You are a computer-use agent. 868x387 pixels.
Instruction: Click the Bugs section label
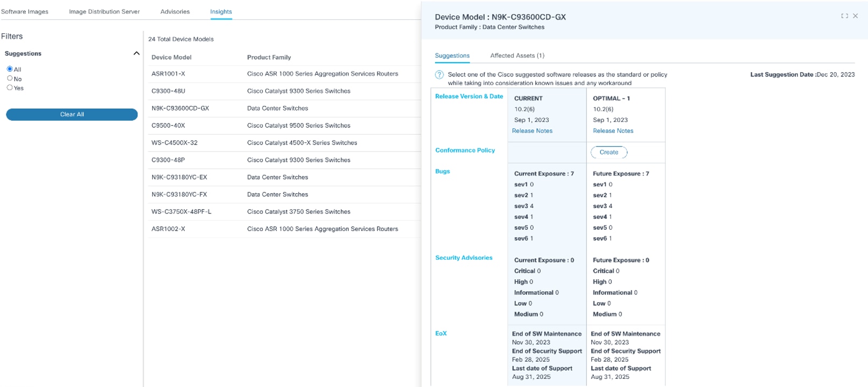coord(443,171)
